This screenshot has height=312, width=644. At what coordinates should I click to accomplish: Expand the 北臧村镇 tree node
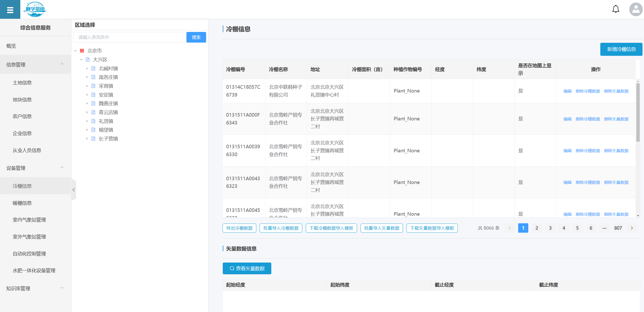[87, 68]
